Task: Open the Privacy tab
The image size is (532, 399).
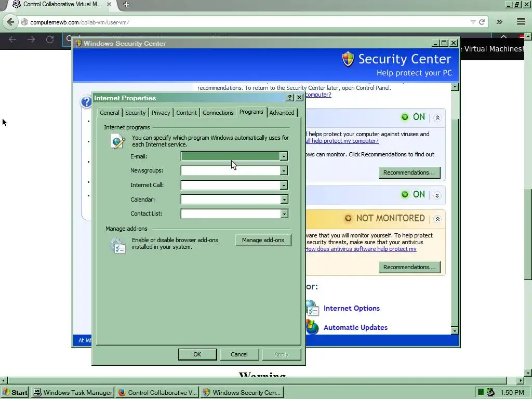Action: [161, 113]
